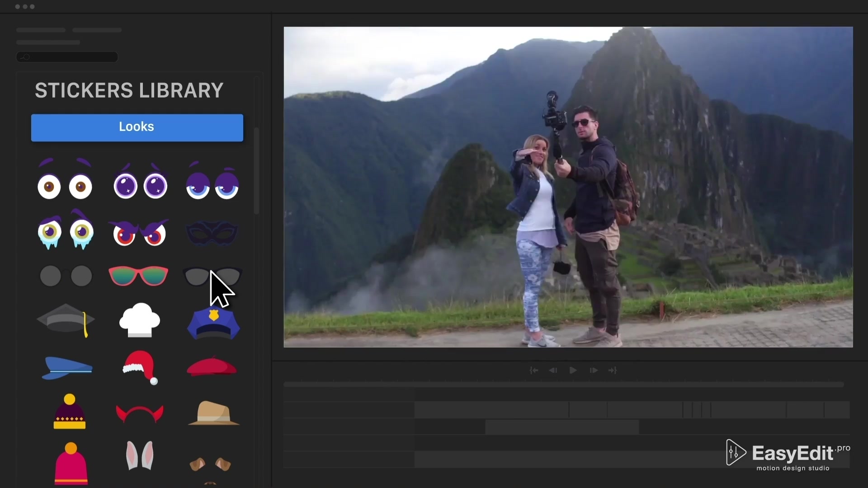Screen dimensions: 868x488
Task: Add the bunny ears sticker
Action: 140,455
